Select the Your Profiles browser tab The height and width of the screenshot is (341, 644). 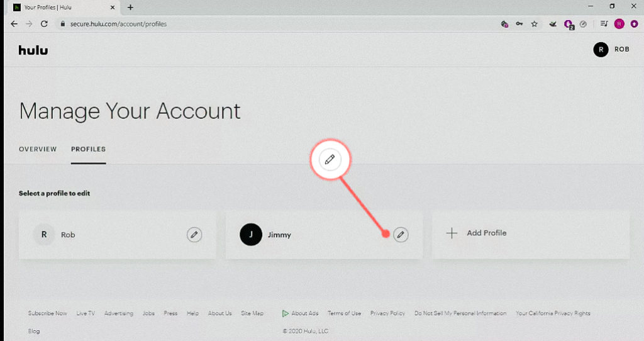(64, 8)
